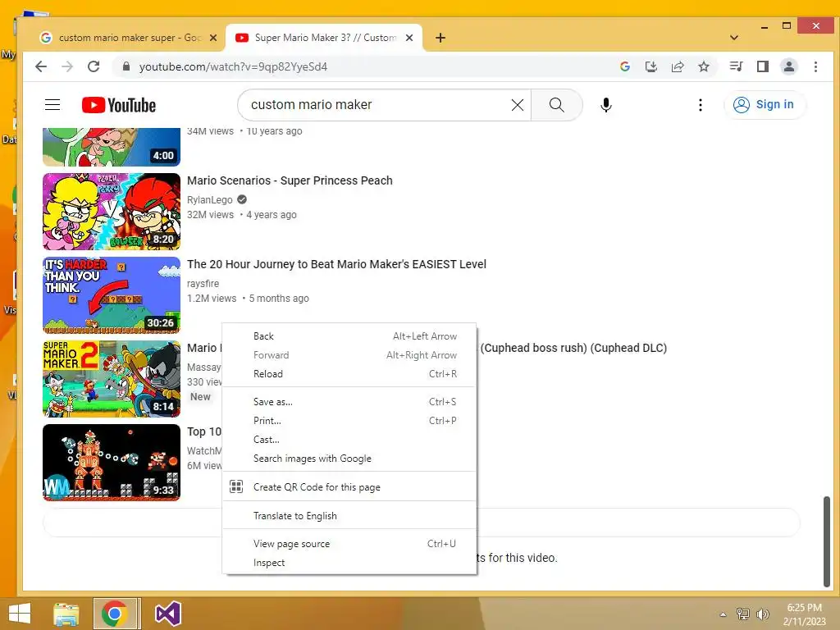Select View page source
This screenshot has width=840, height=630.
pos(348,544)
